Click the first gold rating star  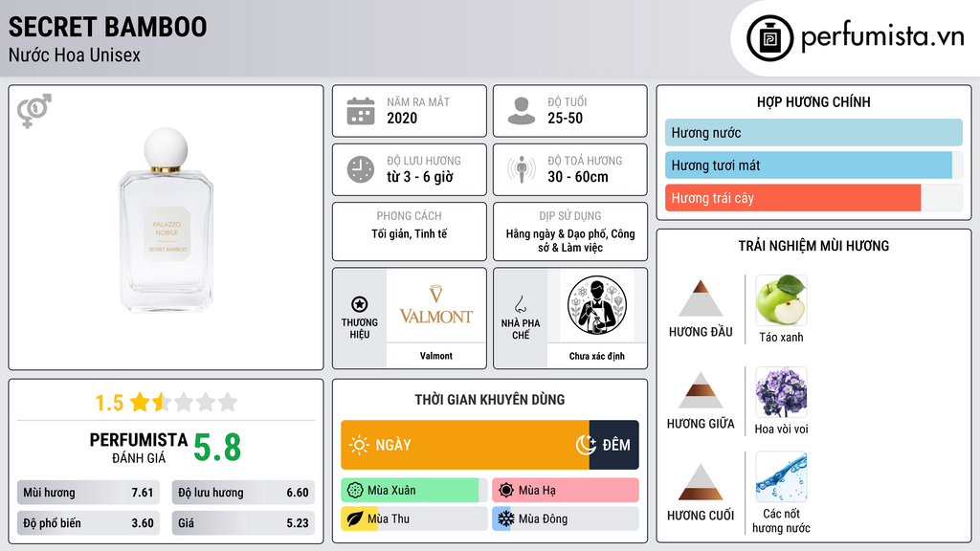pyautogui.click(x=140, y=402)
